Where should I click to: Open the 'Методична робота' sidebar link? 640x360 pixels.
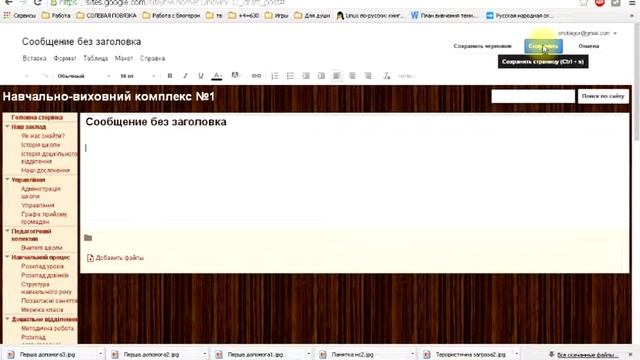pos(47,329)
